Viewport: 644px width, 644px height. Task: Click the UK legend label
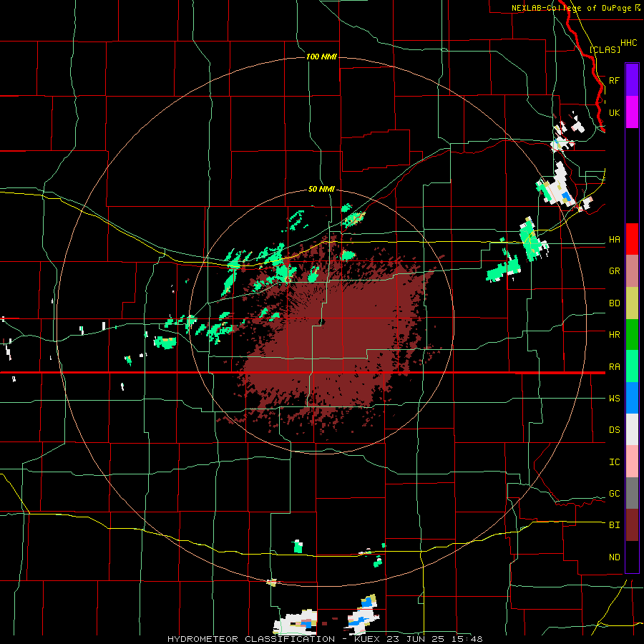click(614, 112)
